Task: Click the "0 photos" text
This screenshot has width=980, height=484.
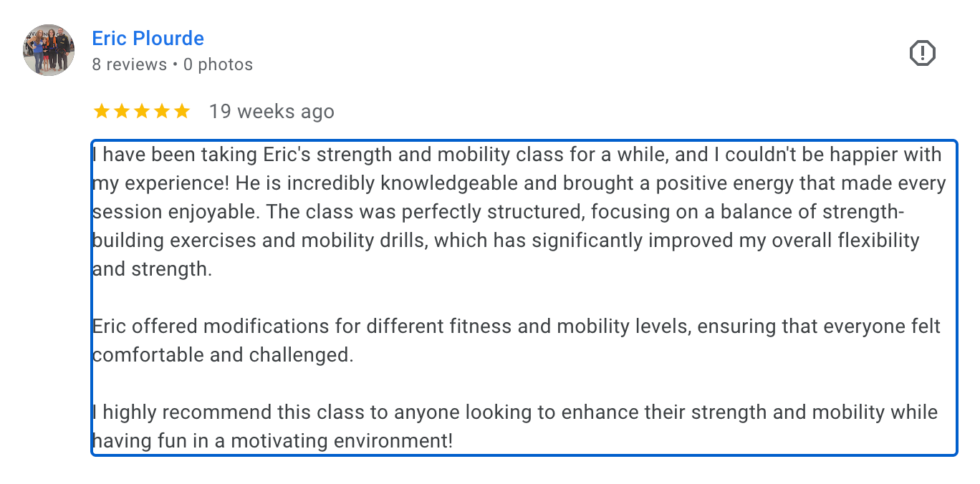Action: (x=218, y=64)
